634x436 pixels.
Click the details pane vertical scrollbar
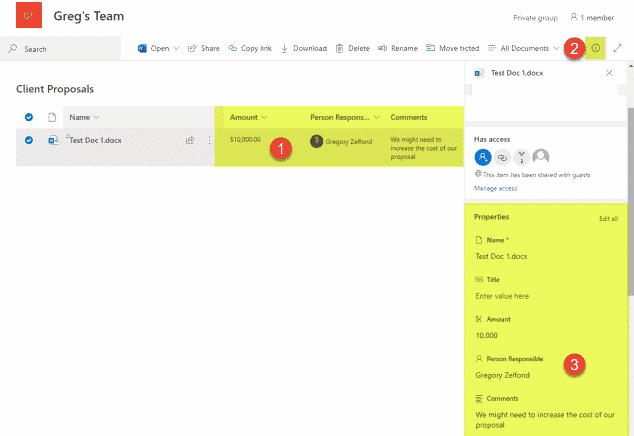(631, 201)
